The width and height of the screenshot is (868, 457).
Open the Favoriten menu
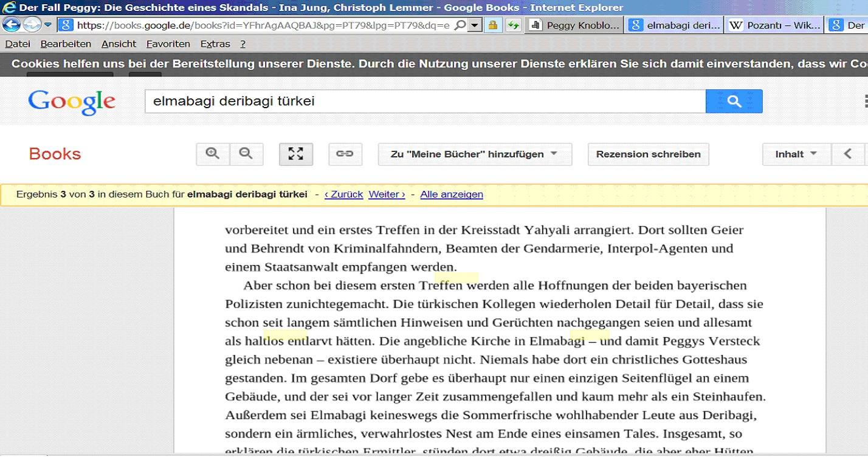168,44
